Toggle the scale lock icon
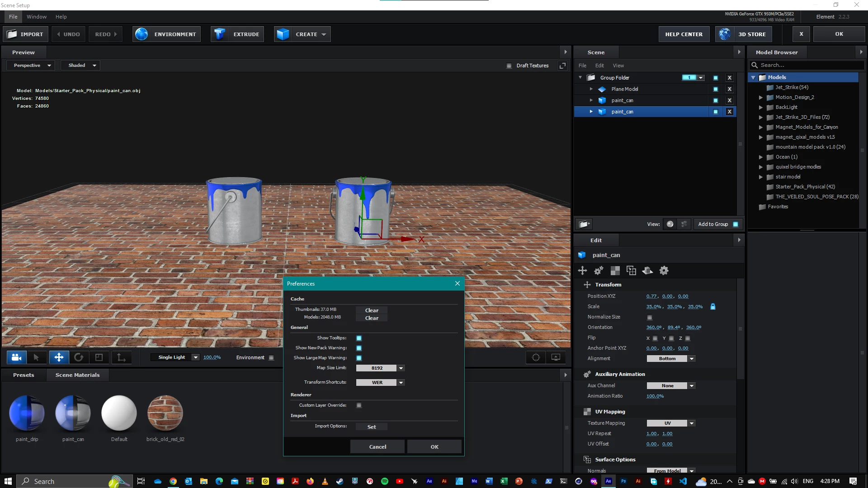 [713, 307]
